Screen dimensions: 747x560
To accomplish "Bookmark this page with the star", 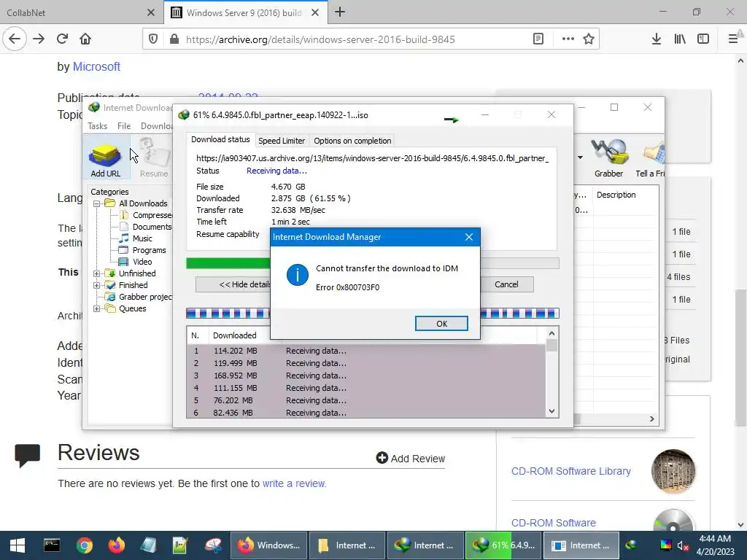I will (589, 39).
